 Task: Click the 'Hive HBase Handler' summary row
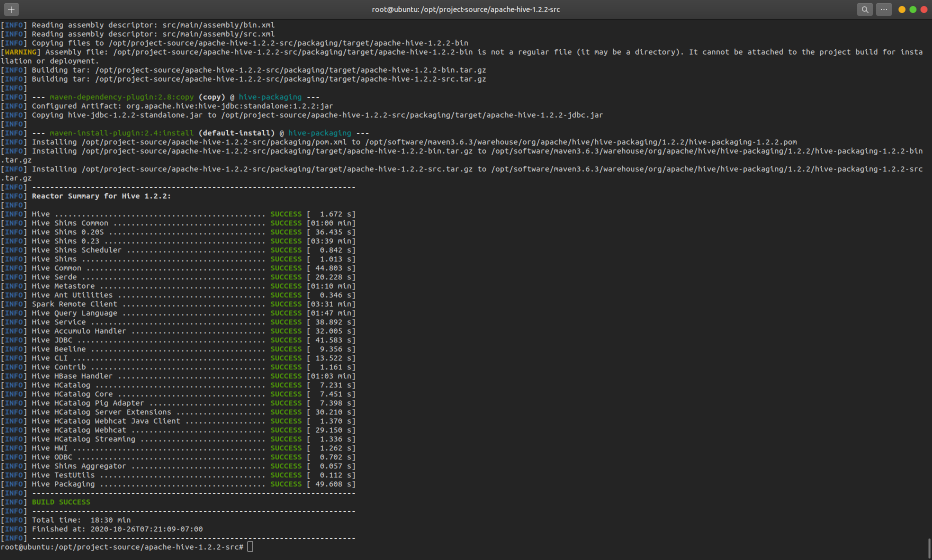pyautogui.click(x=178, y=376)
